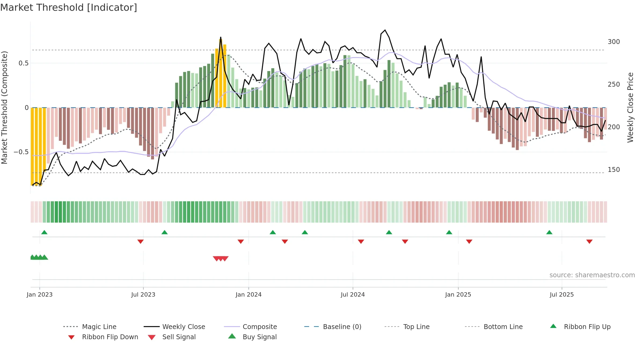
Task: Toggle Ribbon Flip Up legend entry
Action: tap(580, 327)
